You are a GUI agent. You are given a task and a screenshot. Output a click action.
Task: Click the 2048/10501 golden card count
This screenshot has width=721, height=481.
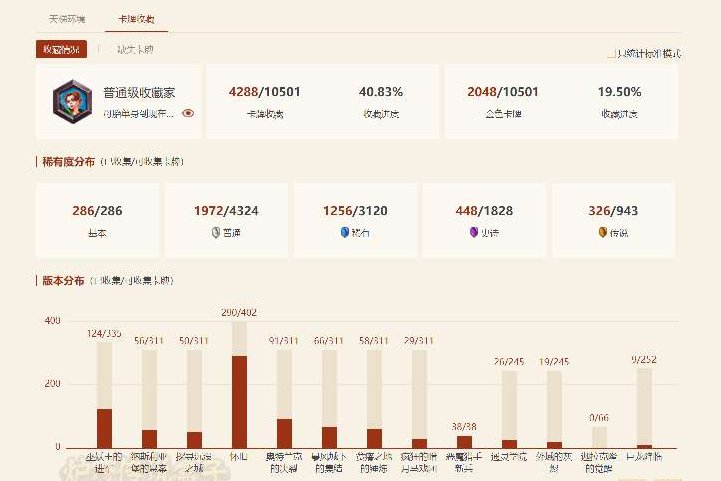pyautogui.click(x=503, y=92)
